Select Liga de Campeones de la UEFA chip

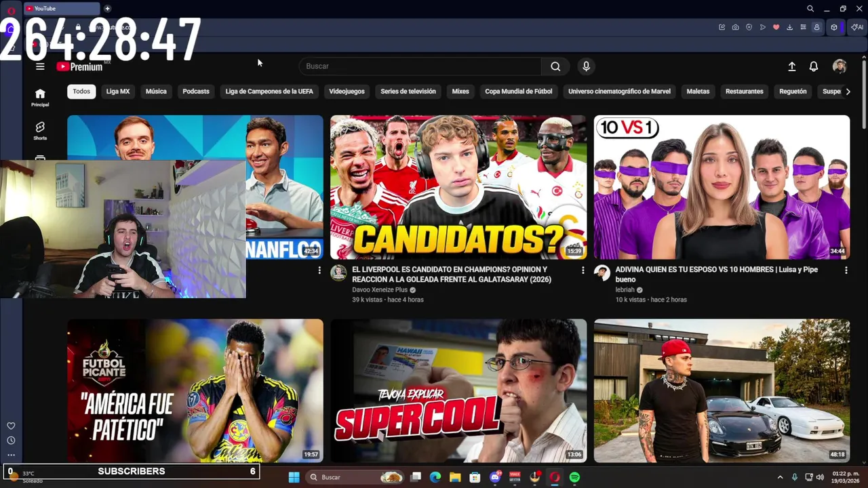coord(269,91)
